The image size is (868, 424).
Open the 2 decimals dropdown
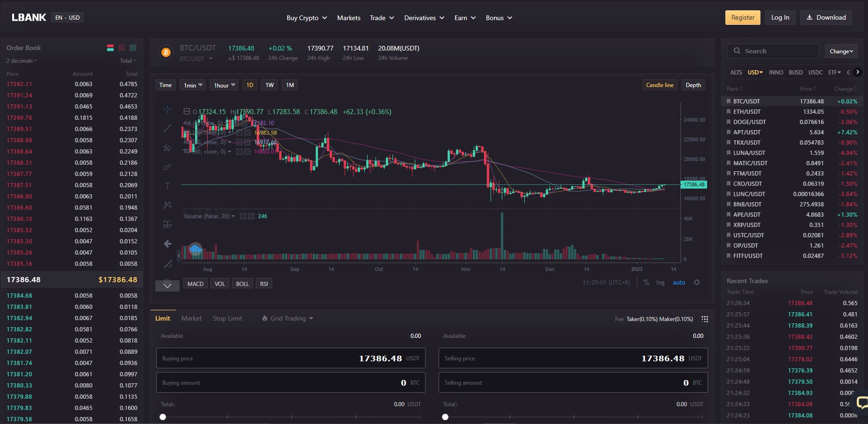[22, 61]
